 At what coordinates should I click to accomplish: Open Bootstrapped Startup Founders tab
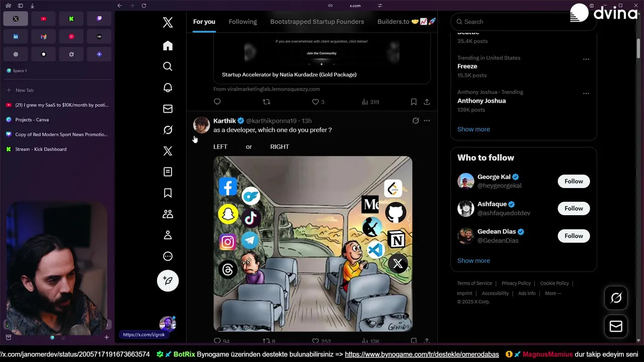(317, 22)
